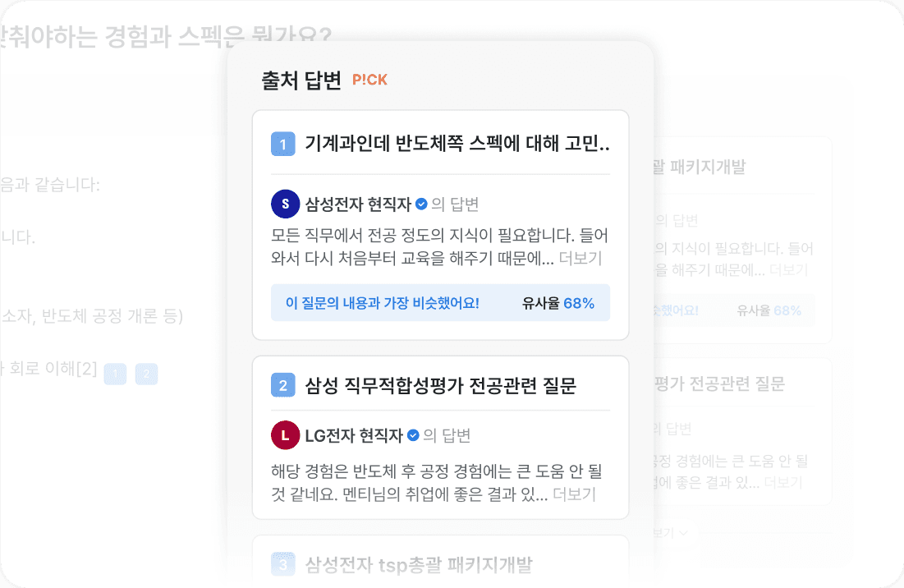Click the LG Electronics "L" avatar
Viewport: 904px width, 588px height.
click(x=285, y=435)
